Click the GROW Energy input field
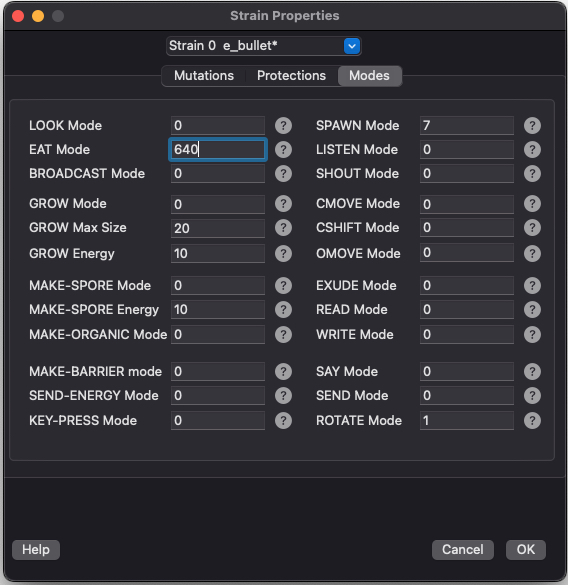Screen dimensions: 568x585 pos(218,254)
